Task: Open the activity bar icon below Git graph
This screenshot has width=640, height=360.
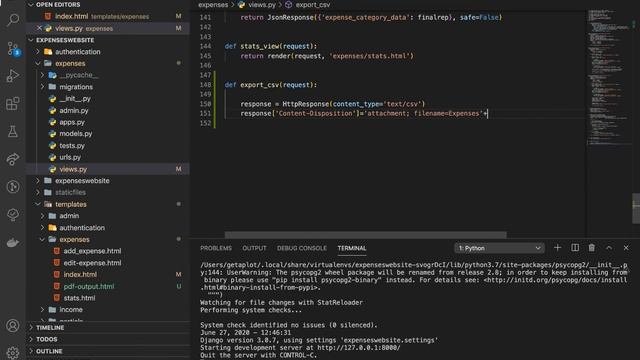Action: [13, 215]
